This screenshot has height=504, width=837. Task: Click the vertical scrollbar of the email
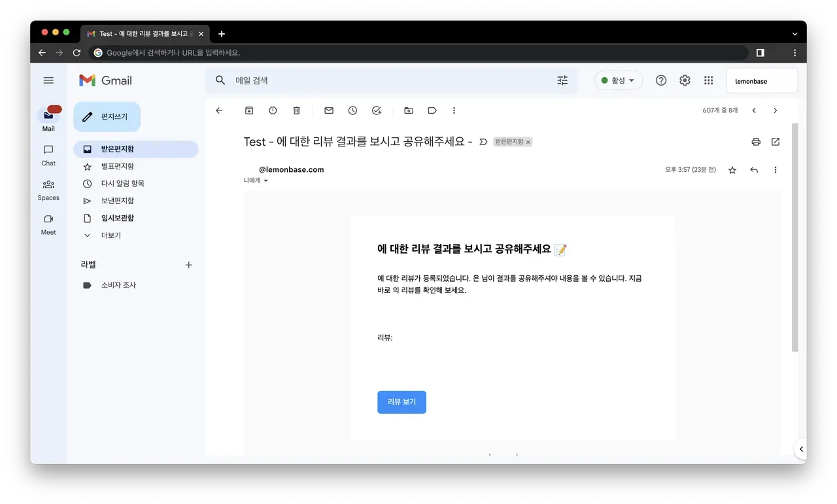click(x=795, y=237)
